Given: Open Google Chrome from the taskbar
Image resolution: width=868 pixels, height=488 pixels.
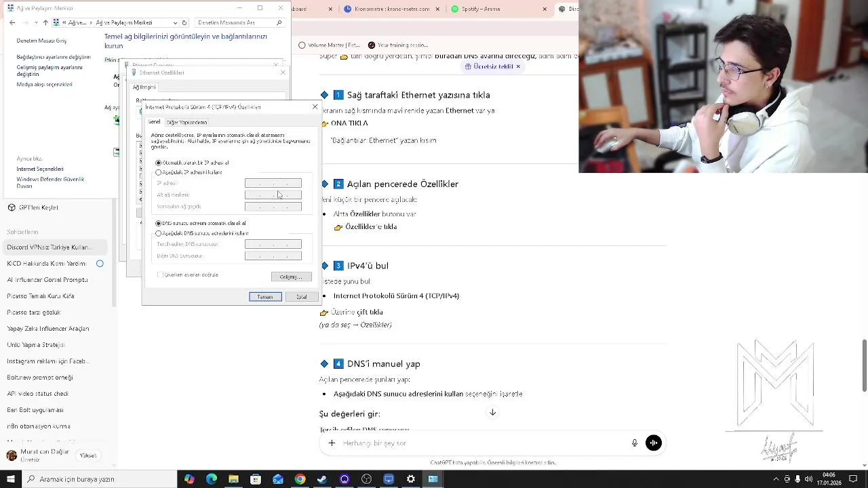Looking at the screenshot, I should pos(300,479).
